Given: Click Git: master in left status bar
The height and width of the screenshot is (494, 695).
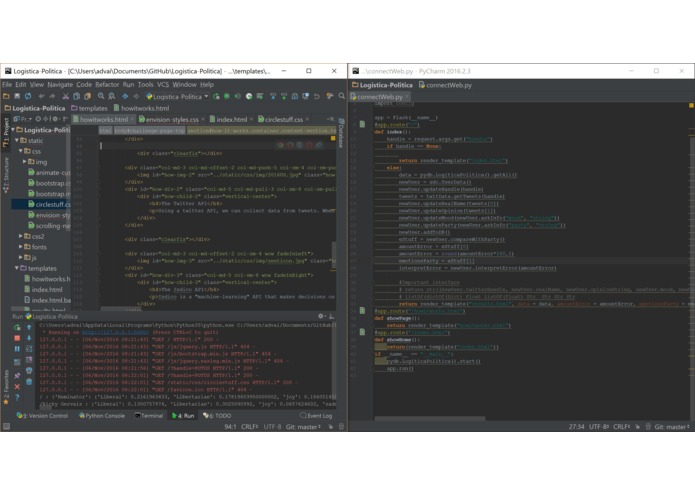Looking at the screenshot, I should pyautogui.click(x=303, y=427).
